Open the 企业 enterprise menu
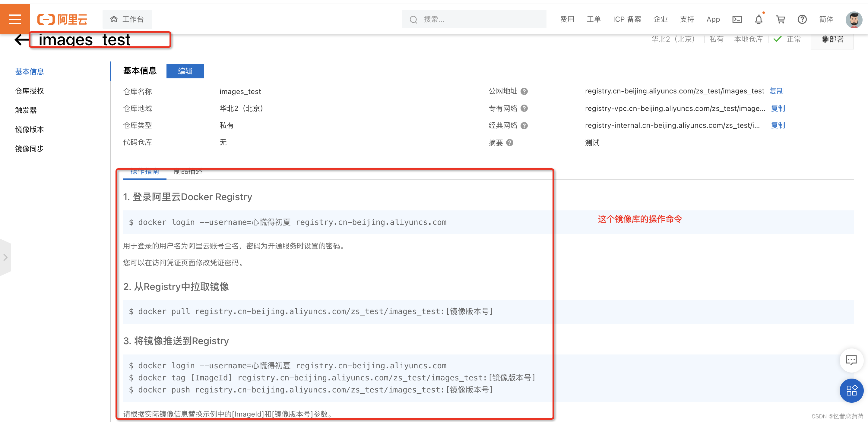The height and width of the screenshot is (422, 868). [x=661, y=19]
